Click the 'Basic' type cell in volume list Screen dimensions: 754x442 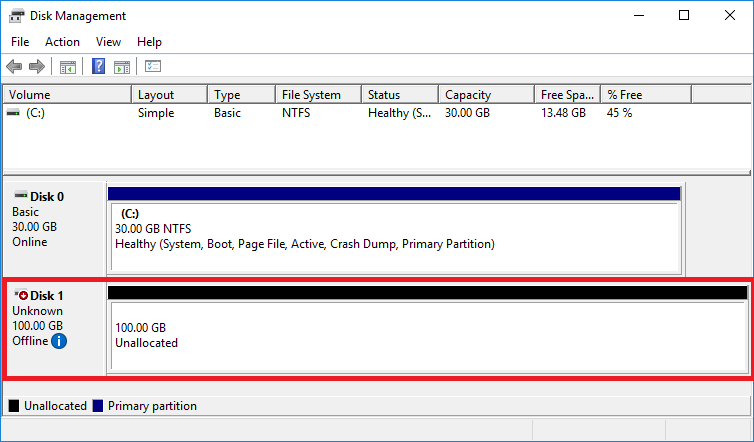[x=227, y=113]
